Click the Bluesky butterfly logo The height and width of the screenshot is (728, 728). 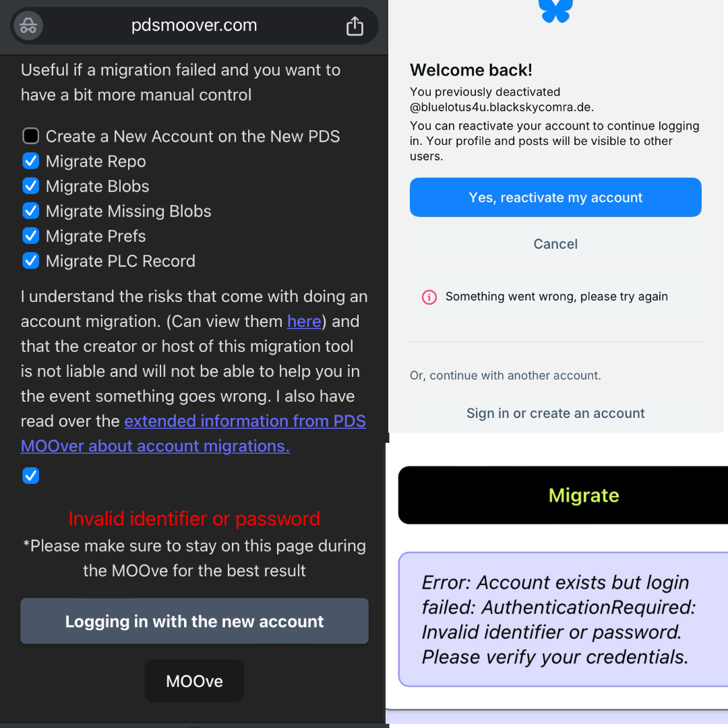click(x=555, y=10)
